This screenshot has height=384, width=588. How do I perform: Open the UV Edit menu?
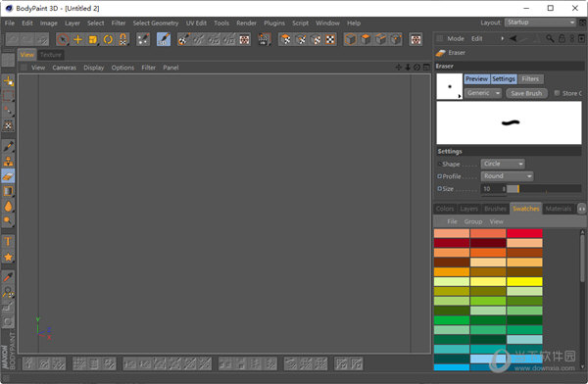(x=196, y=23)
